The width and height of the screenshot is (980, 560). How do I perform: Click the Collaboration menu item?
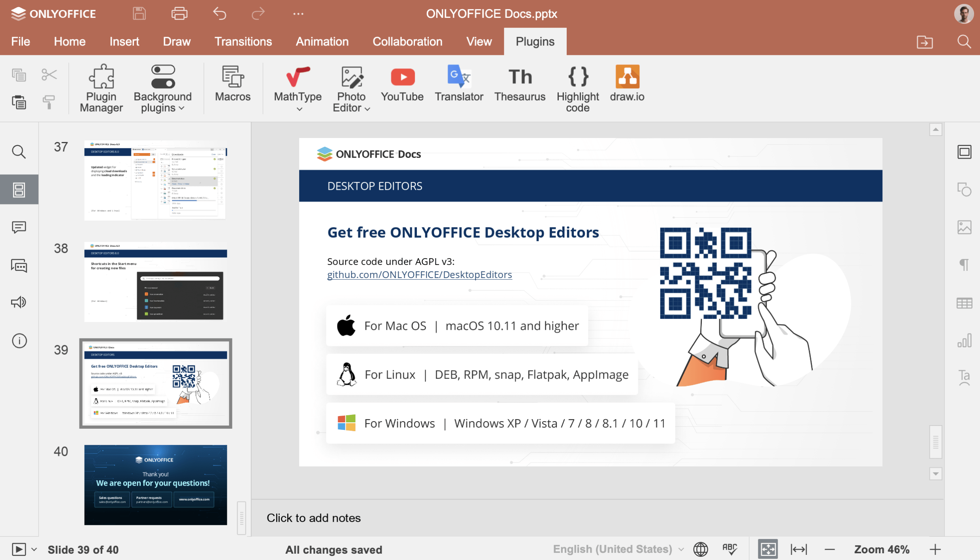[x=408, y=41]
